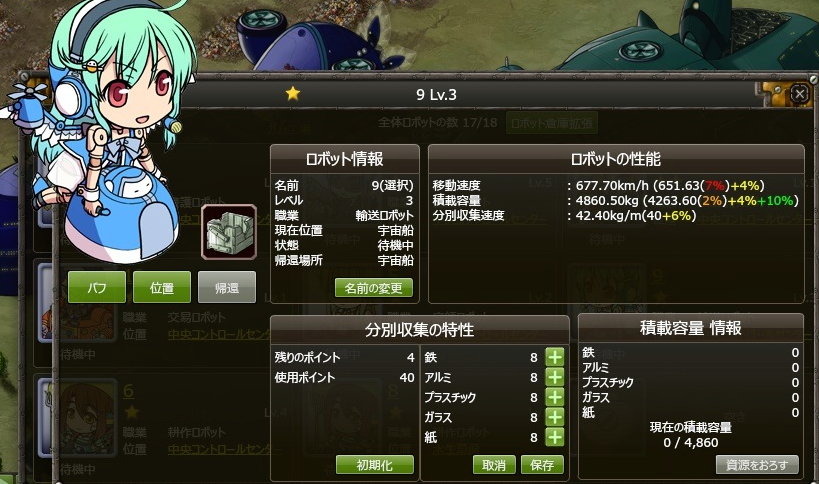Screen dimensions: 819x484
Task: Unload cargo with 資源をおろす button
Action: [757, 465]
